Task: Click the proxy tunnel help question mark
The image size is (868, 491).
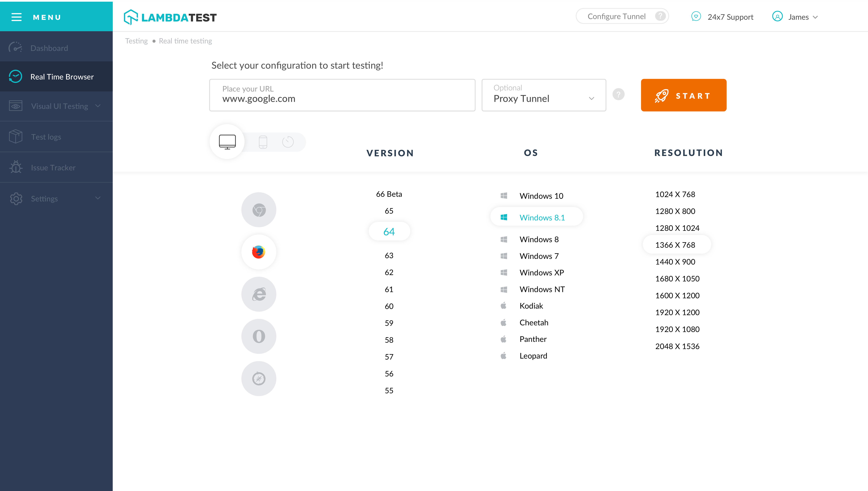Action: tap(618, 94)
